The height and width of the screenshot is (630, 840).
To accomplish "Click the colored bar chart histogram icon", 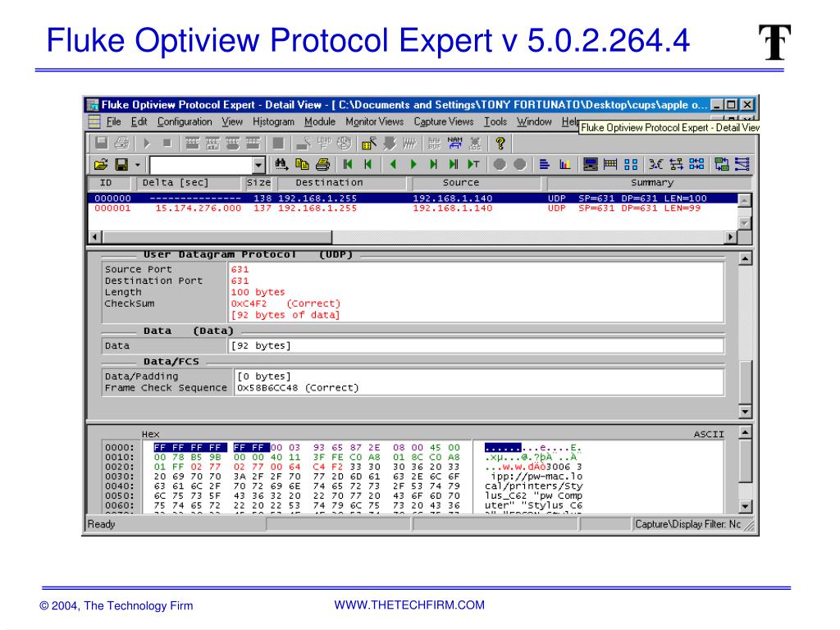I will click(564, 164).
